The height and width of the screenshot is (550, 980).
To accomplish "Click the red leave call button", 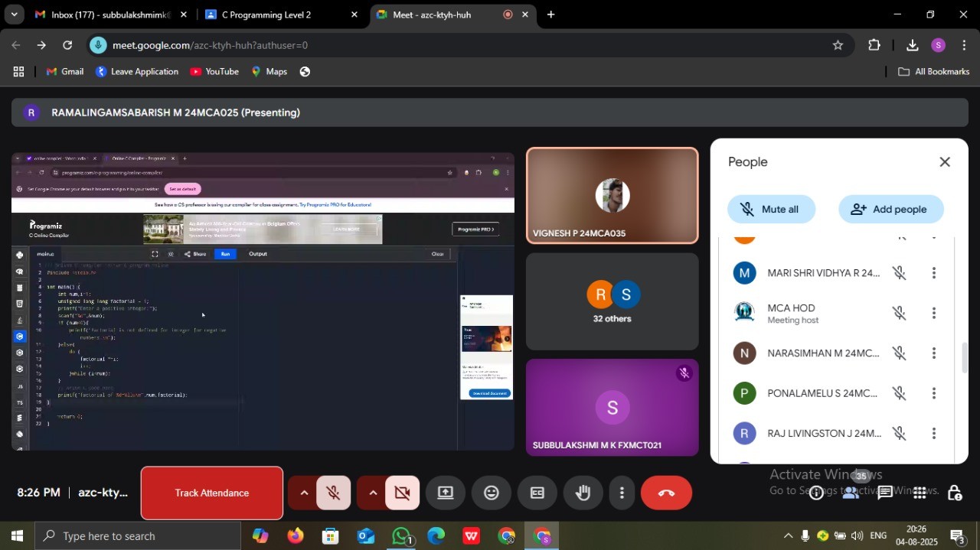I will click(x=666, y=493).
